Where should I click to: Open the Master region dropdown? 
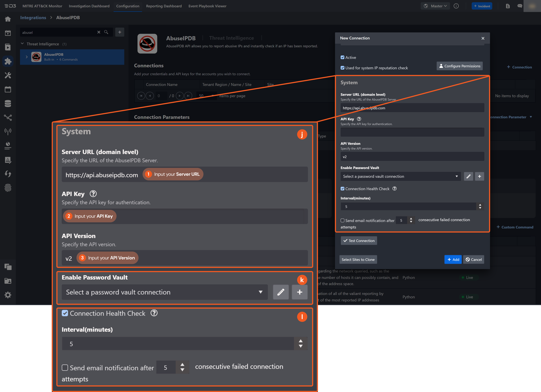click(x=435, y=6)
